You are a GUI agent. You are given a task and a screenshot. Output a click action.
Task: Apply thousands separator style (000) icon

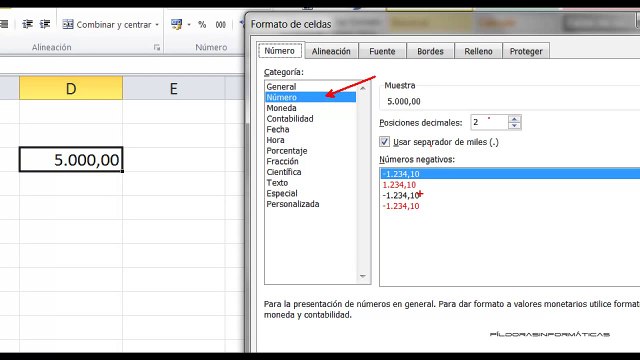coord(221,24)
